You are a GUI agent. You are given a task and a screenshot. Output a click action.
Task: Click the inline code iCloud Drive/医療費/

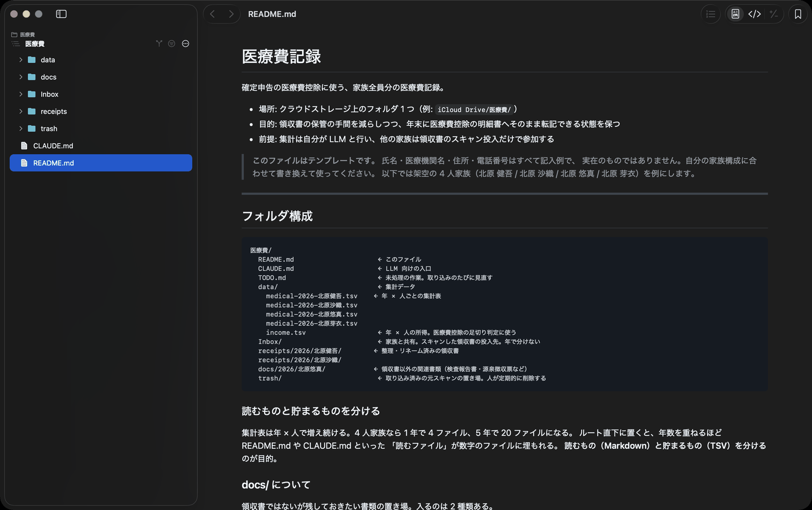474,110
